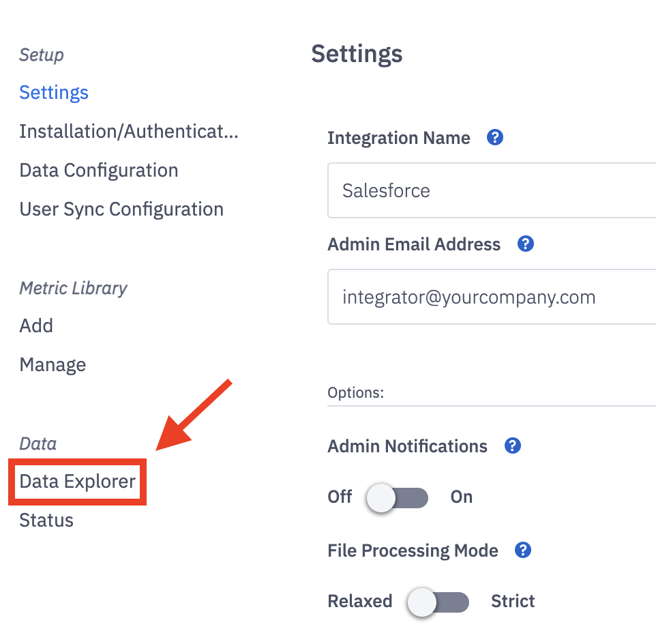Open the Installation/Authentication sidebar item
This screenshot has height=644, width=656.
(x=129, y=131)
